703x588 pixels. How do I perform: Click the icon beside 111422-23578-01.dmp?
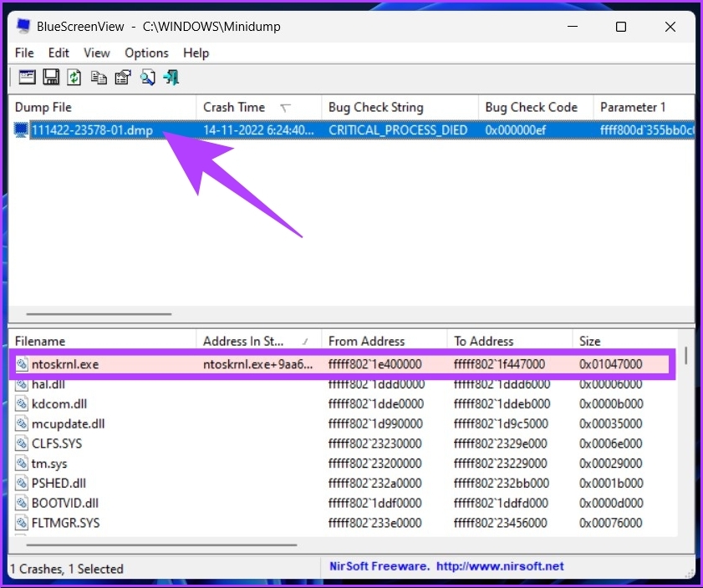pyautogui.click(x=21, y=129)
